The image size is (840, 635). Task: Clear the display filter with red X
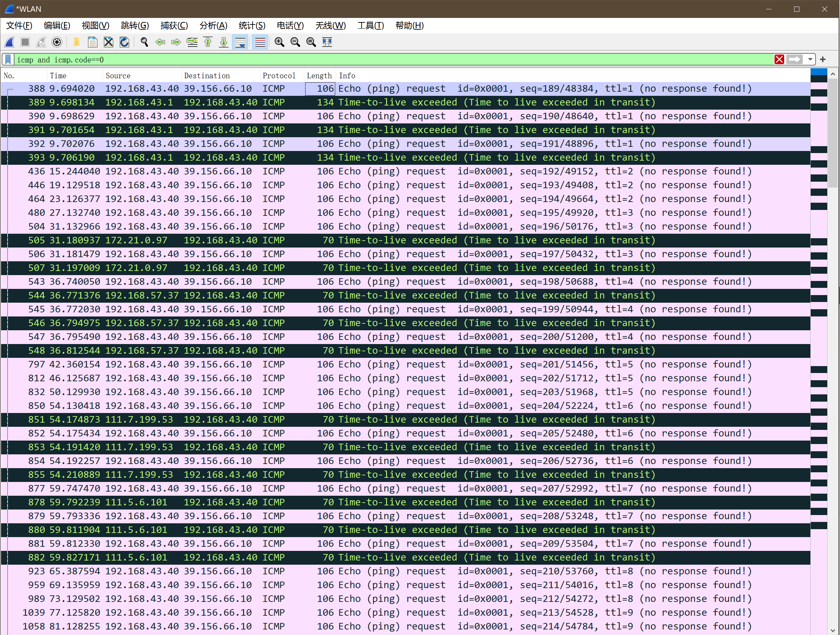tap(779, 60)
